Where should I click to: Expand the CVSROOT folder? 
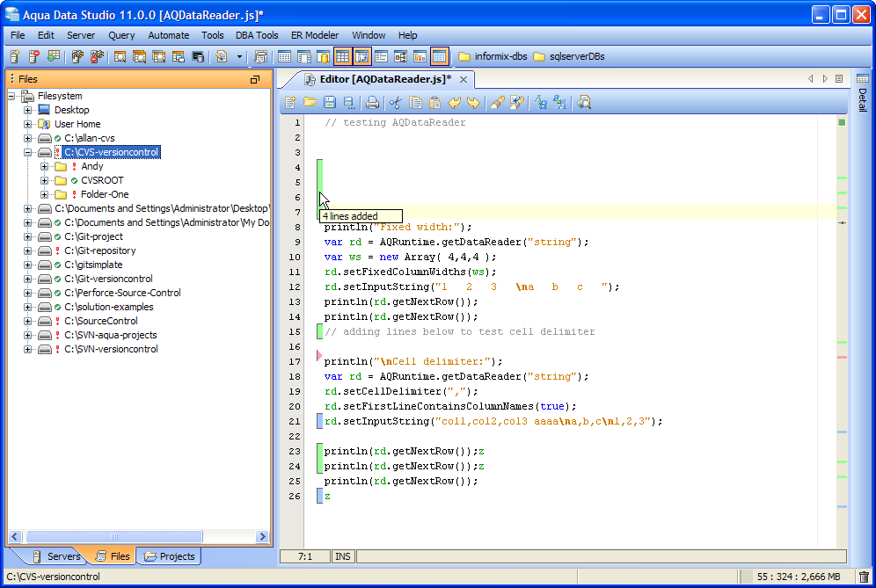(44, 180)
